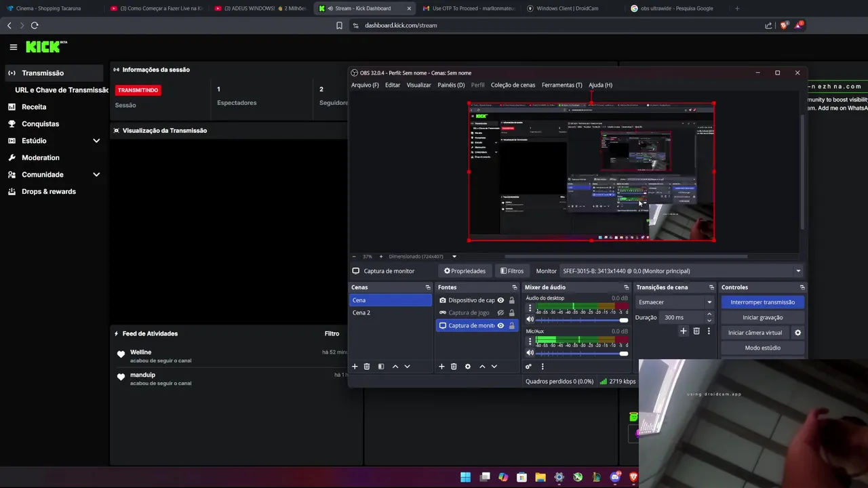Remove the configurable scene transition
The image size is (868, 488).
(x=696, y=331)
